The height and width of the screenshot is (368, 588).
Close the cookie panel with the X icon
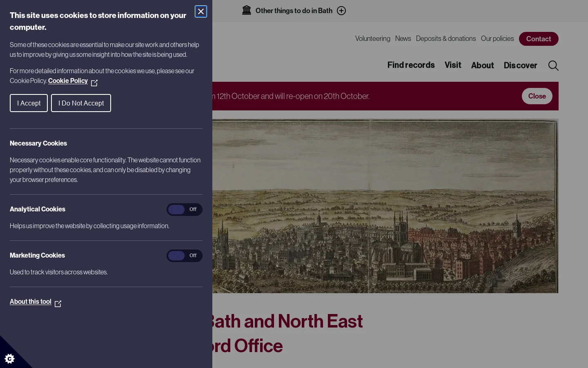(x=201, y=11)
